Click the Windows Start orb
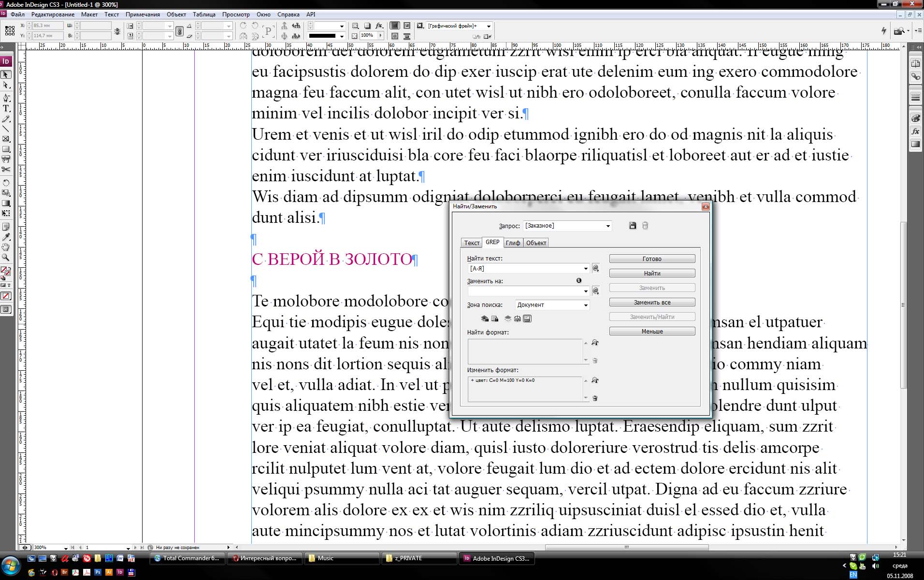Screen dimensions: 924x580 pyautogui.click(x=11, y=565)
